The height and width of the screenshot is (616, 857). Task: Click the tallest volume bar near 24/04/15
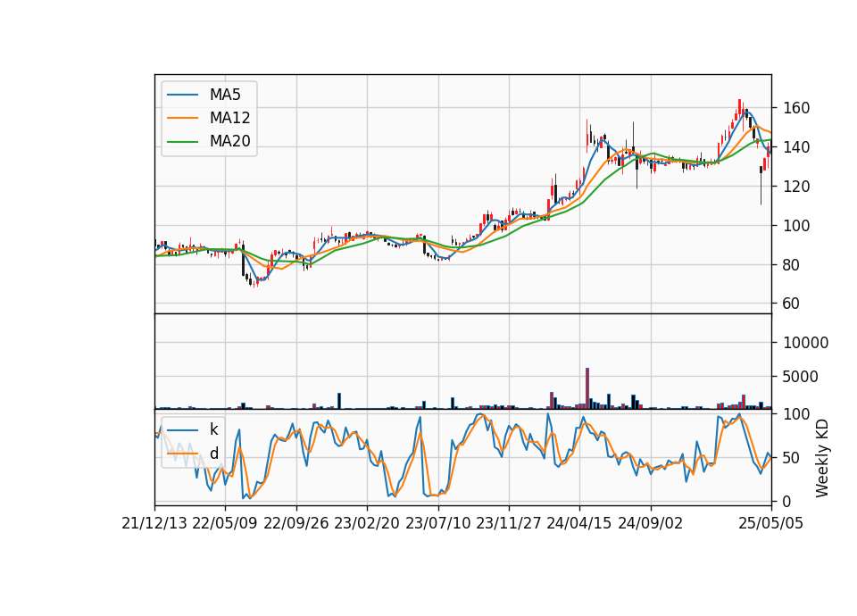(587, 388)
